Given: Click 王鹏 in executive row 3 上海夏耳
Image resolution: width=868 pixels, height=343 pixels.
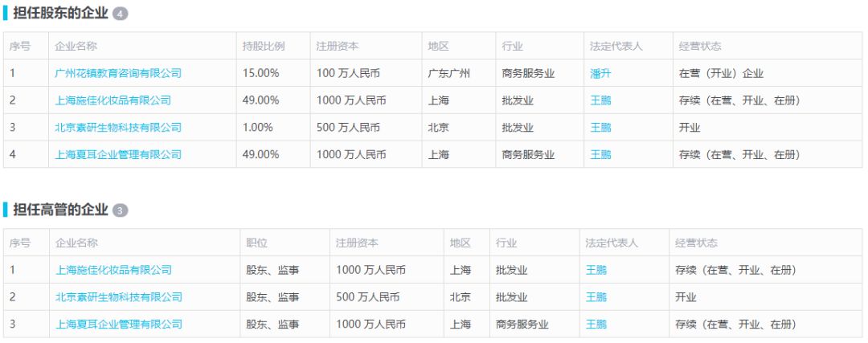Looking at the screenshot, I should coord(596,325).
